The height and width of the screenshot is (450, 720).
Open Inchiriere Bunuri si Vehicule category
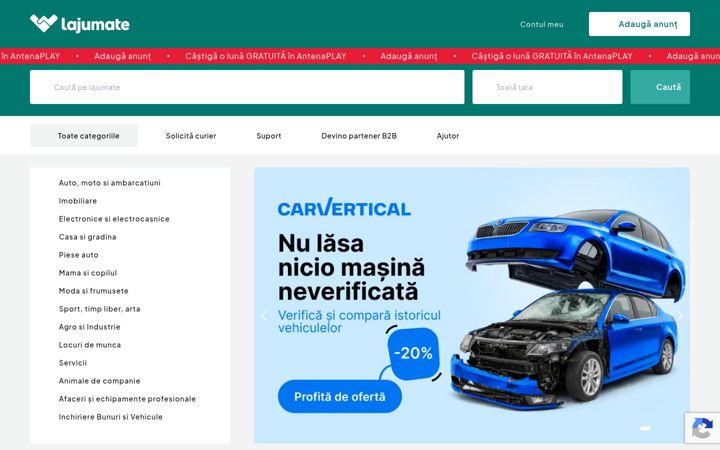coord(110,417)
